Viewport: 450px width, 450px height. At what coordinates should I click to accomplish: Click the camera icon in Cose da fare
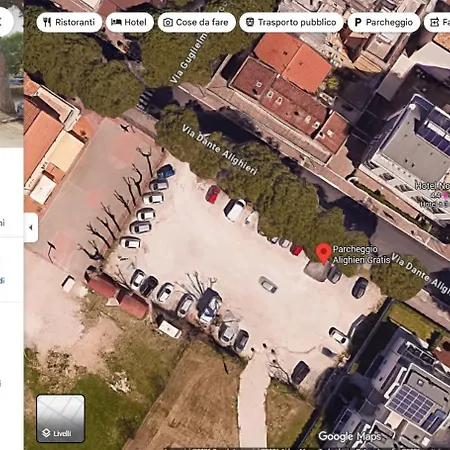tap(168, 22)
